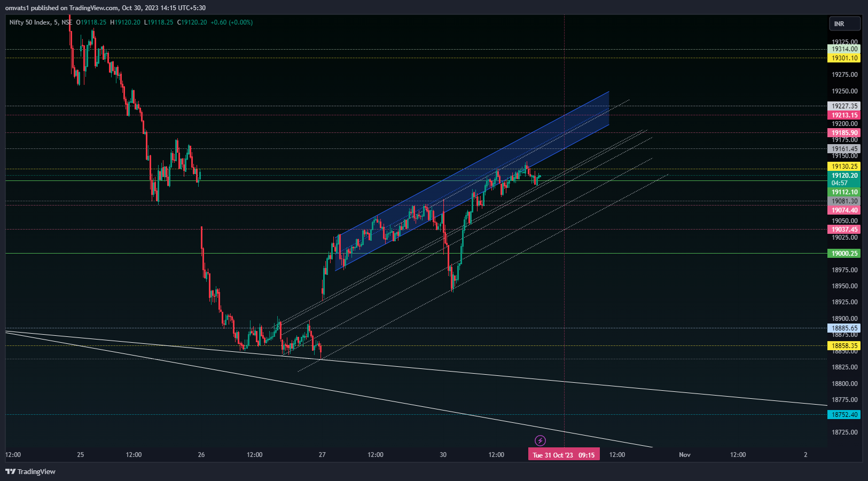Select the 18885.65 price label

tap(844, 328)
